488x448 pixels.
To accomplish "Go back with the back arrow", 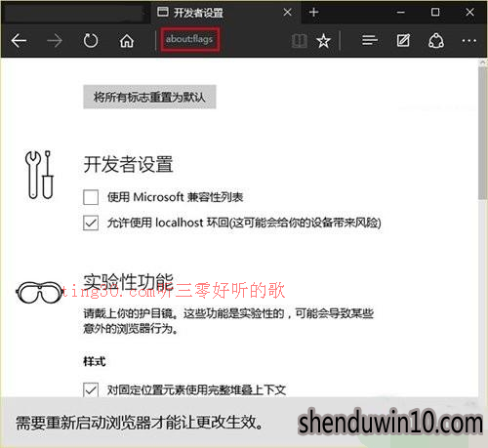I will coord(19,41).
